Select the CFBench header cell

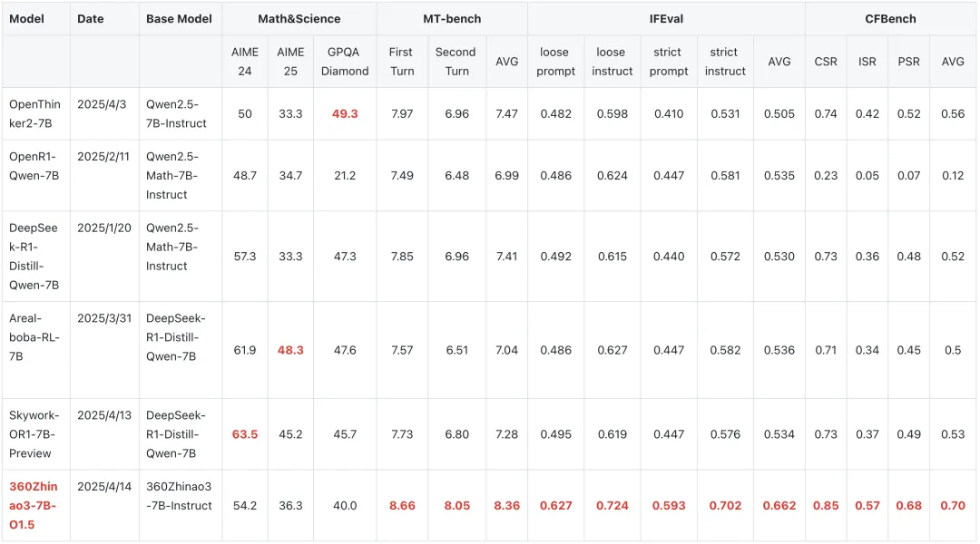pos(890,18)
